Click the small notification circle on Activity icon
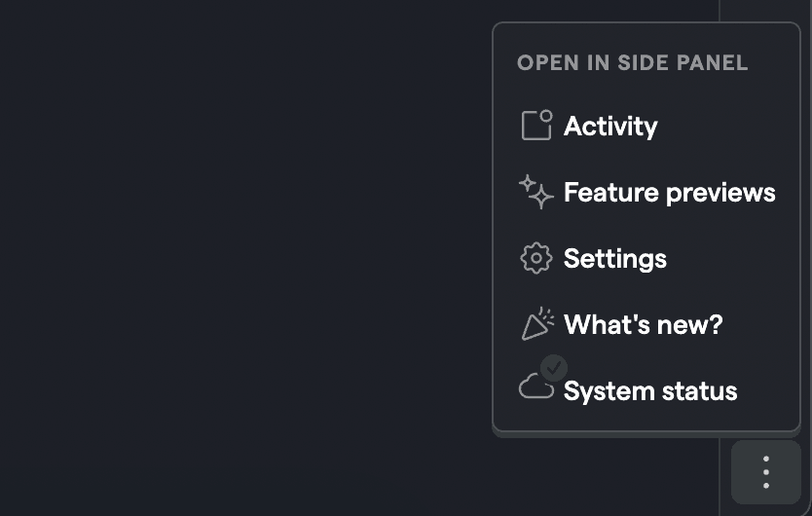The image size is (812, 516). 546,116
